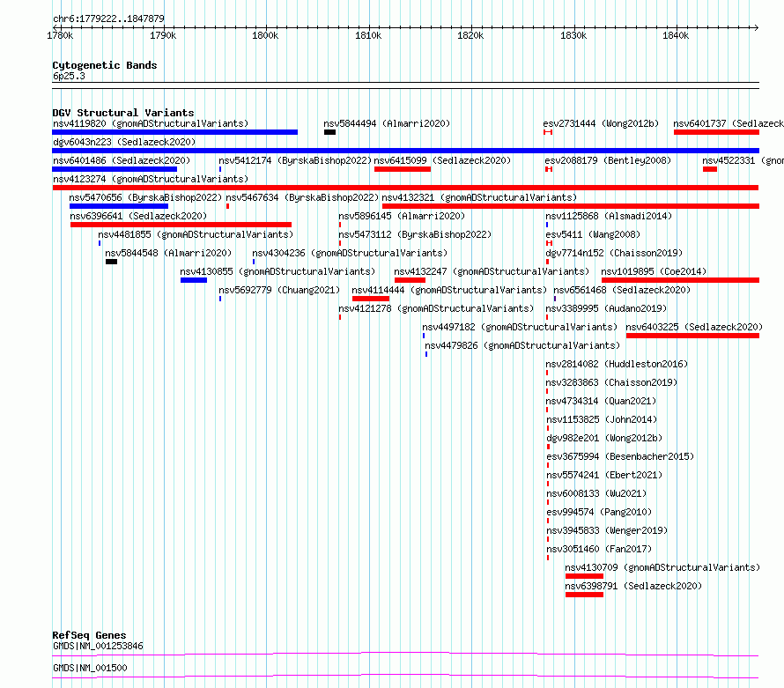Click nsv3051460 (Fan2017) label
This screenshot has height=688, width=784.
pos(599,549)
